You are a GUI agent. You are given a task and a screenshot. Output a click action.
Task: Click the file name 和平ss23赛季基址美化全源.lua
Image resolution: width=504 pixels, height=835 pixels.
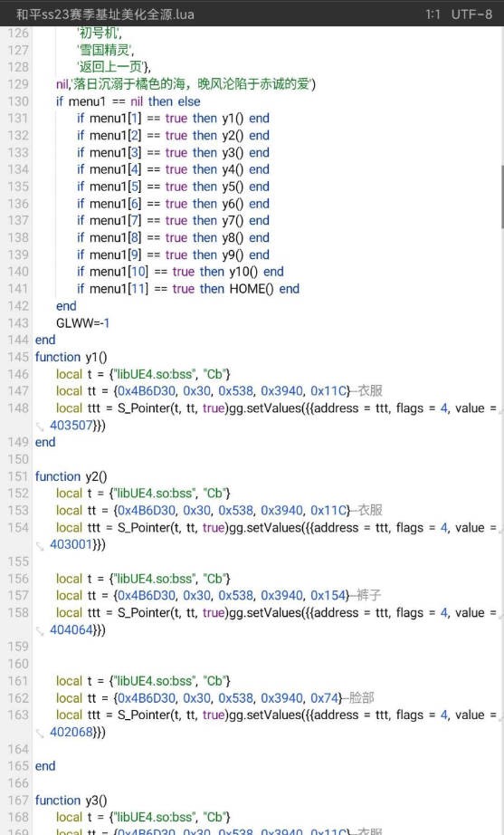pyautogui.click(x=105, y=14)
